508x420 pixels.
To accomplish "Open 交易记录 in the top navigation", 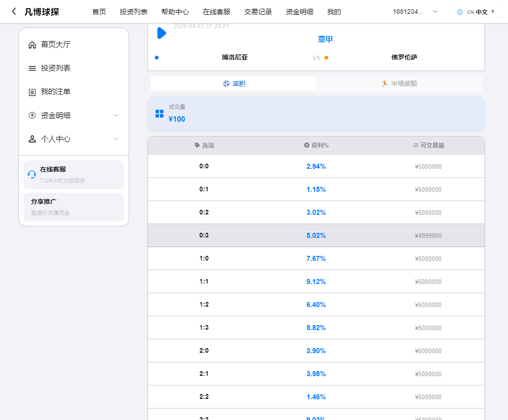I will [x=258, y=12].
